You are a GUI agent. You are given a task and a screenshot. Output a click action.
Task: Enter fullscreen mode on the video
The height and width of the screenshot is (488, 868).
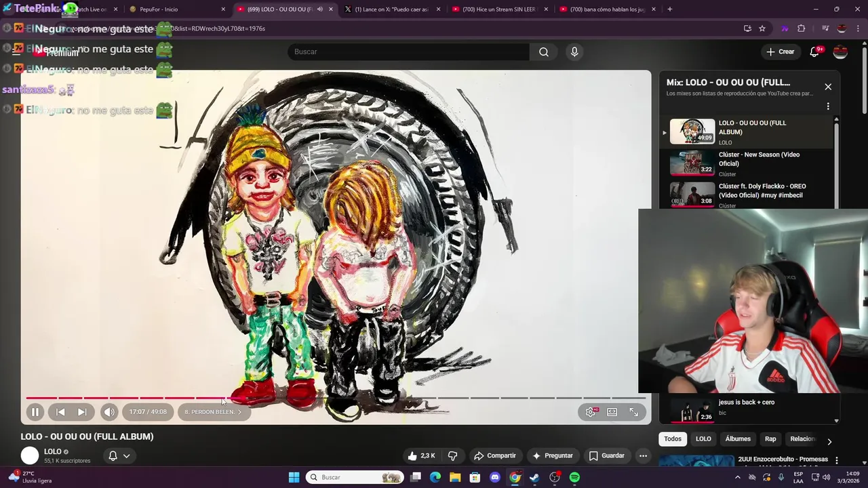click(x=633, y=411)
